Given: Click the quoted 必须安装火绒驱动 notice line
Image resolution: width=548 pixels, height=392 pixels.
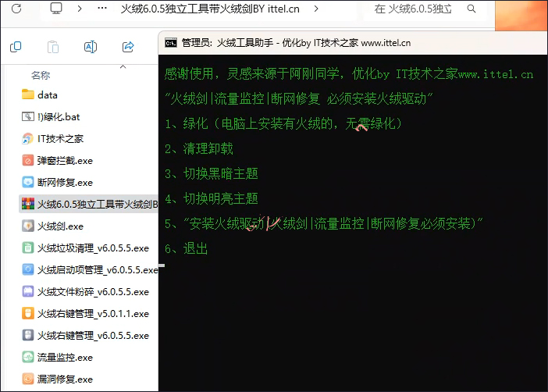Looking at the screenshot, I should (x=299, y=99).
